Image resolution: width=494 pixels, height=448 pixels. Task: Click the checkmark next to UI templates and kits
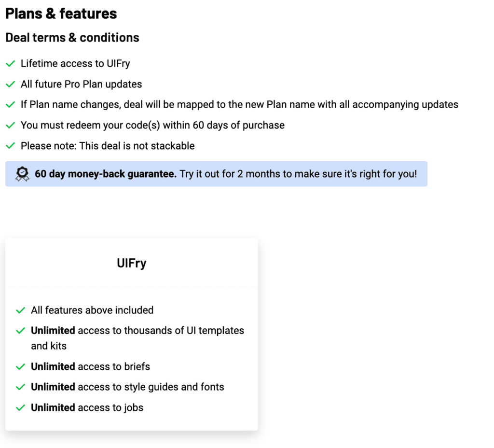20,331
